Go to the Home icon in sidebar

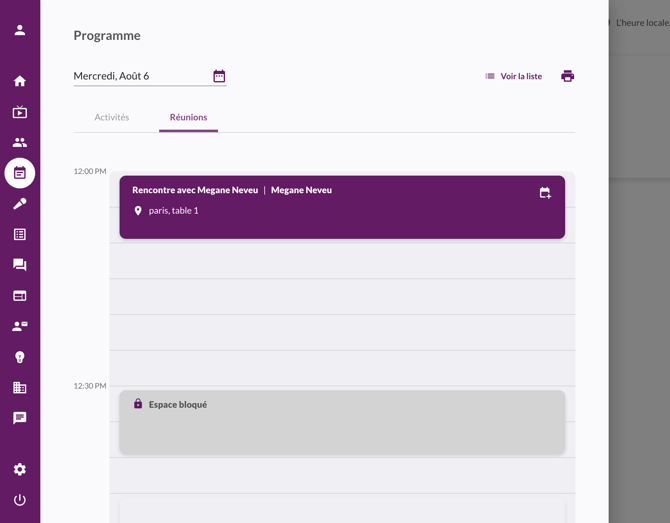click(20, 81)
